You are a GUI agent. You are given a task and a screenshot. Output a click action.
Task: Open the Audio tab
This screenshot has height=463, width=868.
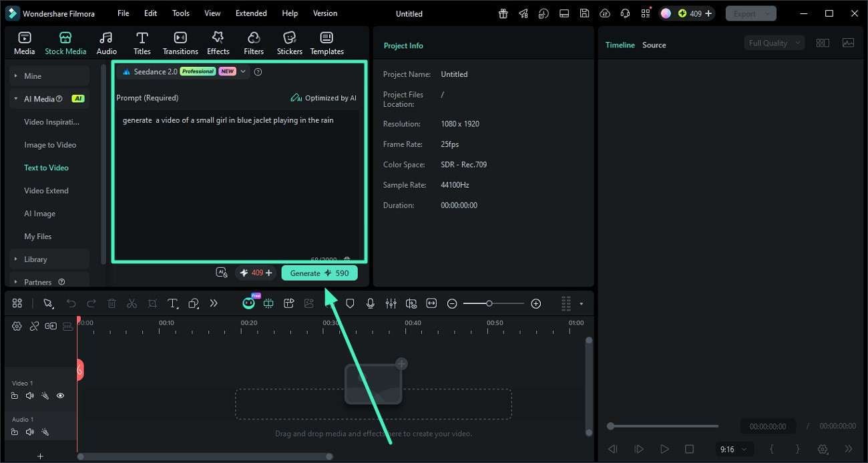click(x=106, y=43)
